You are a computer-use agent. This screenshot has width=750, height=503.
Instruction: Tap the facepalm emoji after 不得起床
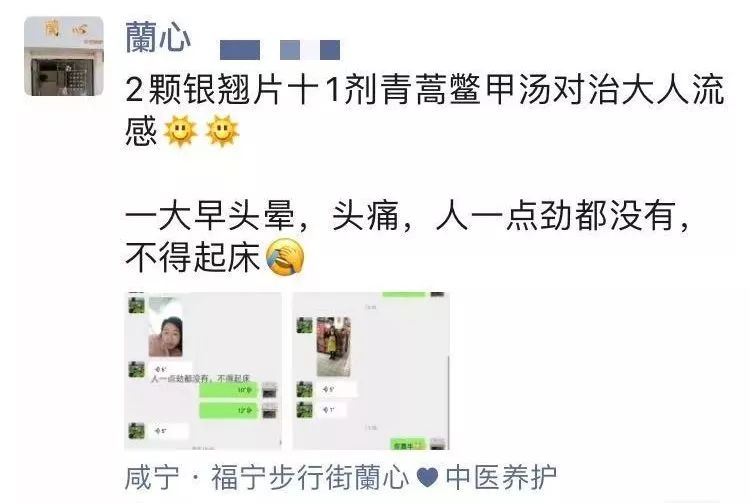[x=285, y=258]
